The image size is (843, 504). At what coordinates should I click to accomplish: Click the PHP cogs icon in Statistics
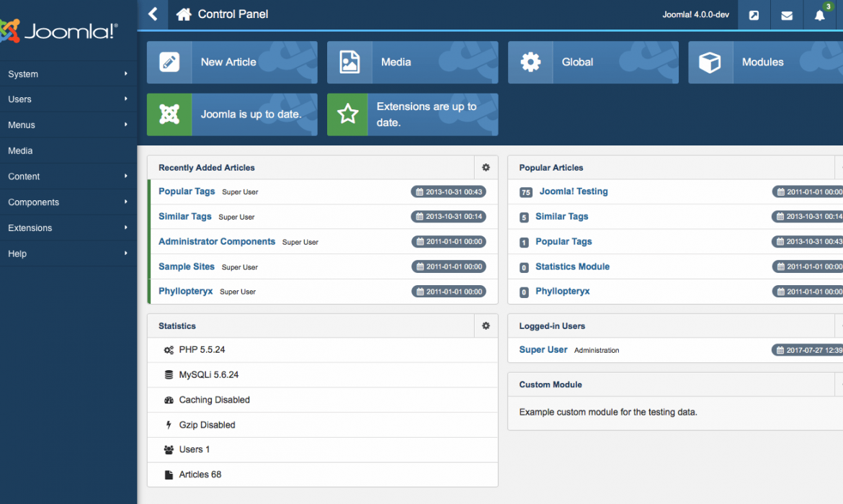[169, 350]
